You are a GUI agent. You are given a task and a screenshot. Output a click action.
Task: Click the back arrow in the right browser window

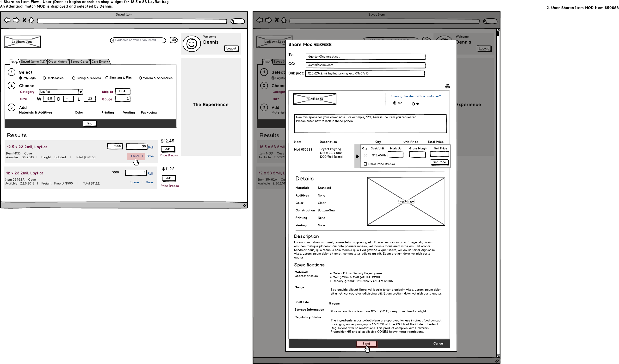click(x=260, y=20)
